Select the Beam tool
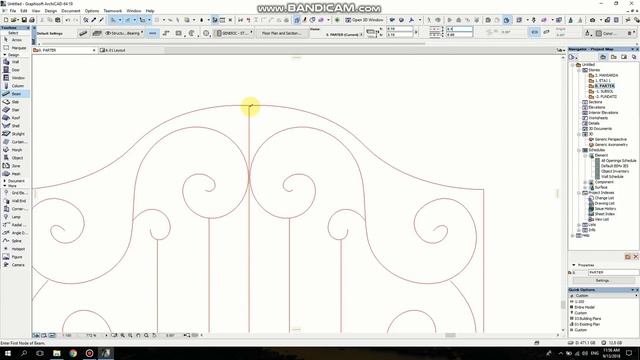Screen dimensions: 640x360 pyautogui.click(x=15, y=94)
